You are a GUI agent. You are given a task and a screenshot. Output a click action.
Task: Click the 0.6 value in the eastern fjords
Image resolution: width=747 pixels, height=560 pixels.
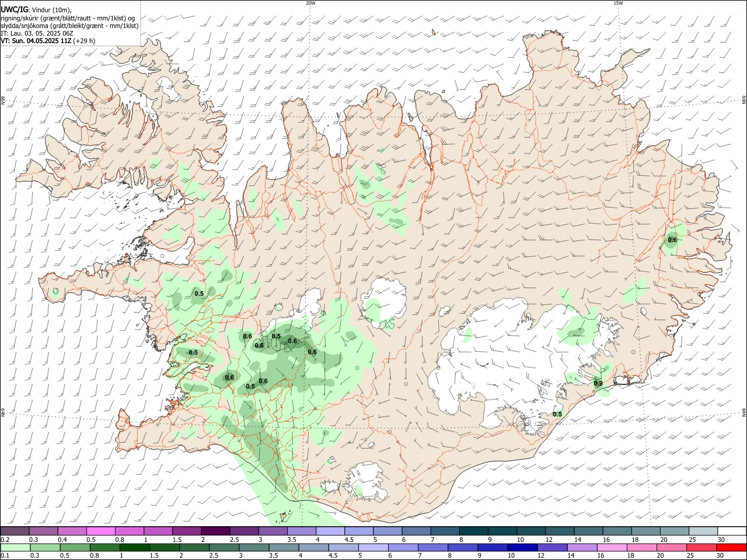click(x=672, y=240)
